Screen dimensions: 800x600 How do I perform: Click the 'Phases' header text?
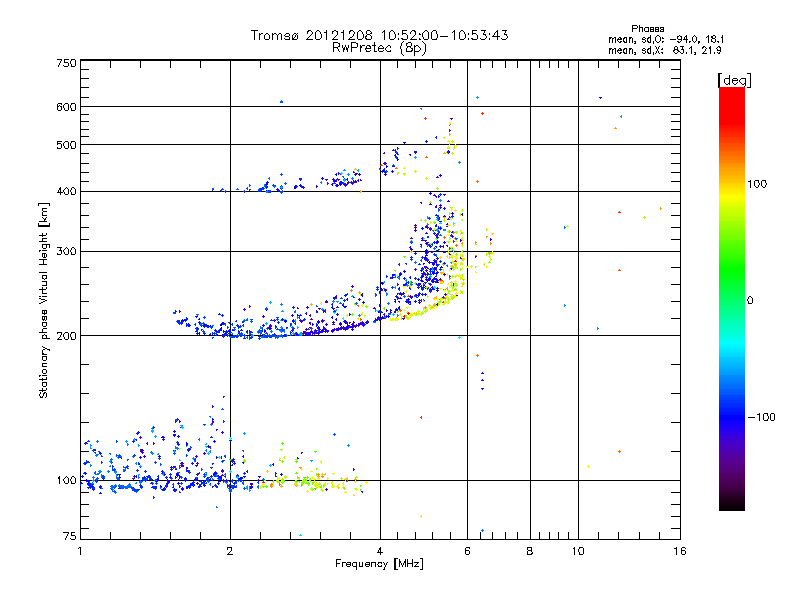[x=647, y=29]
